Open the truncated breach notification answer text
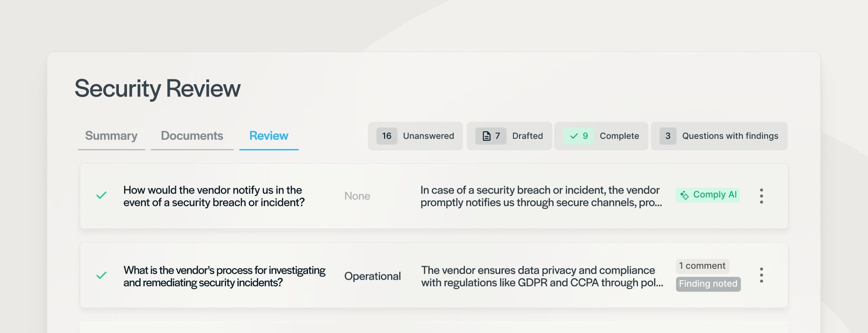The image size is (868, 333). pos(541,196)
